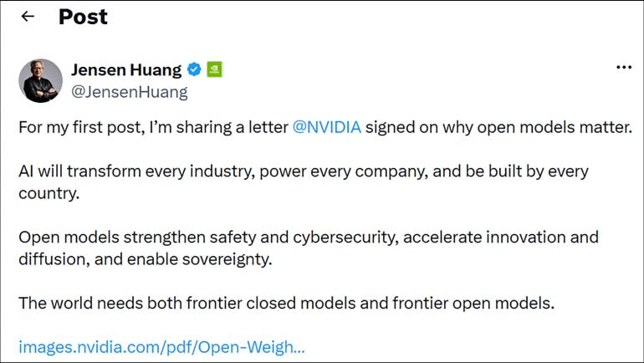Screen dimensions: 644x363
Task: Open Jensen Huang's profile picture
Action: (x=41, y=80)
